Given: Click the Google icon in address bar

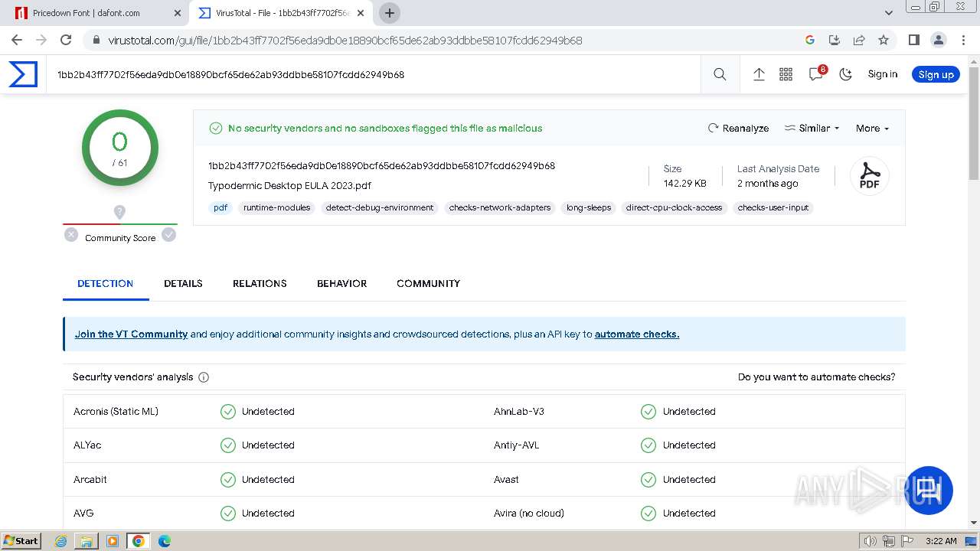Looking at the screenshot, I should (810, 40).
